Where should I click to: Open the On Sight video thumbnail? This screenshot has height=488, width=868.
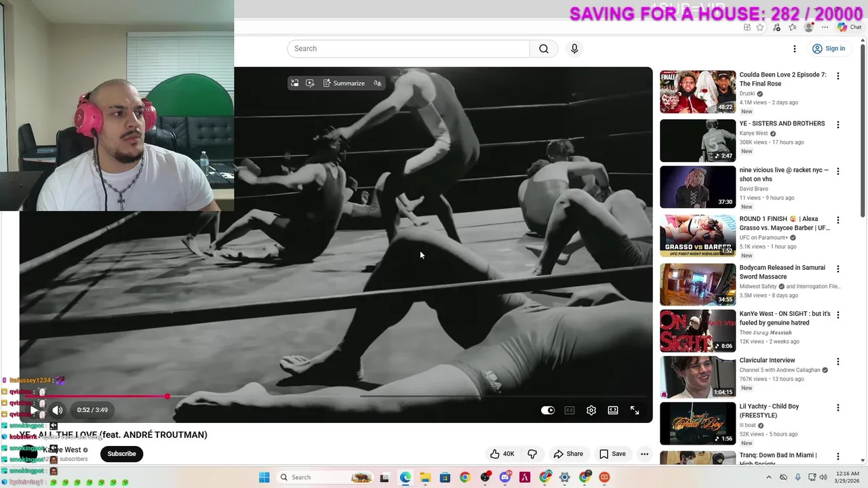coord(698,331)
